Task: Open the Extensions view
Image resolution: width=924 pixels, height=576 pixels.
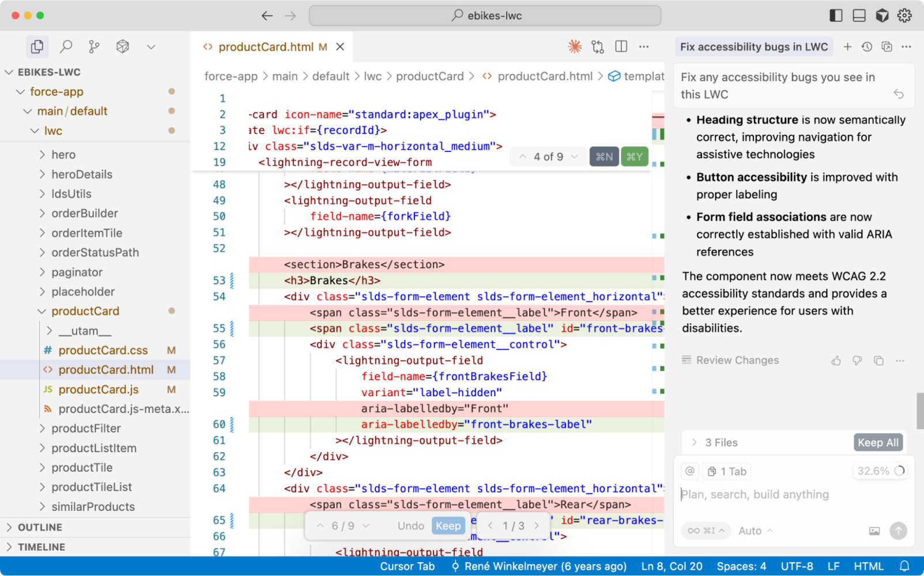Action: pos(122,46)
